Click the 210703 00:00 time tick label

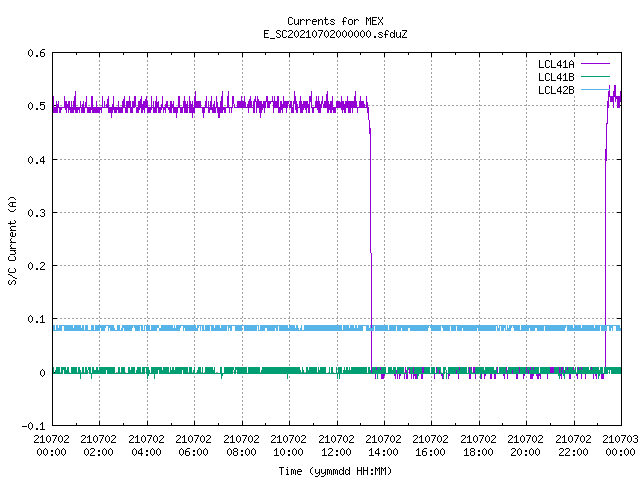[620, 445]
